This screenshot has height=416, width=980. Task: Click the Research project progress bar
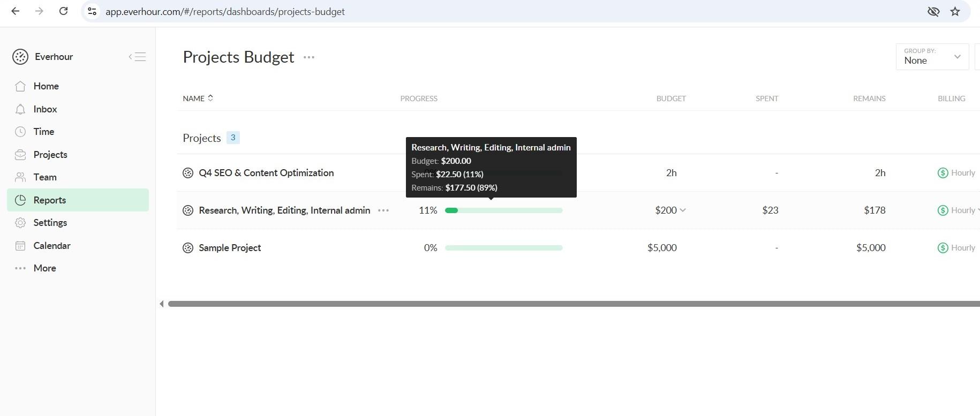[504, 210]
